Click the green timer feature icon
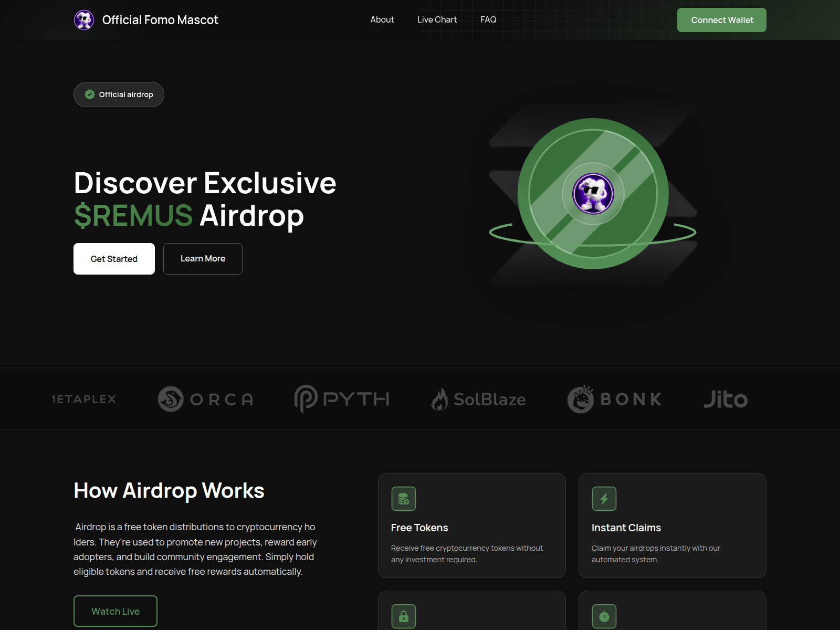The width and height of the screenshot is (840, 630). (x=604, y=616)
